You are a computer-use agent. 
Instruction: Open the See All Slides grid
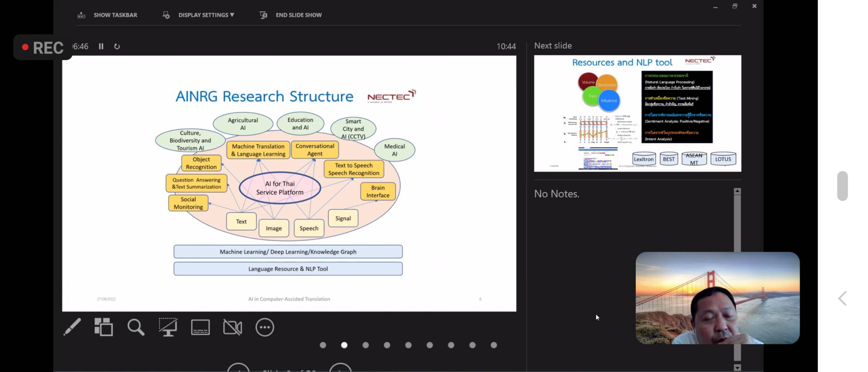[x=103, y=327]
